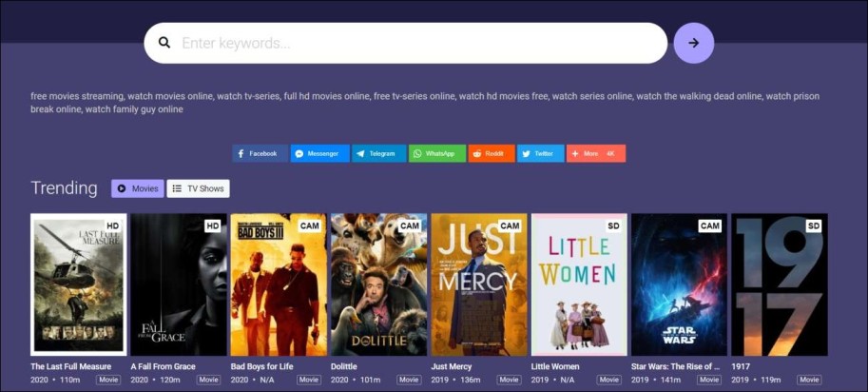Screen dimensions: 868x392
Task: Click the title Bad Boys for Life
Action: (261, 366)
